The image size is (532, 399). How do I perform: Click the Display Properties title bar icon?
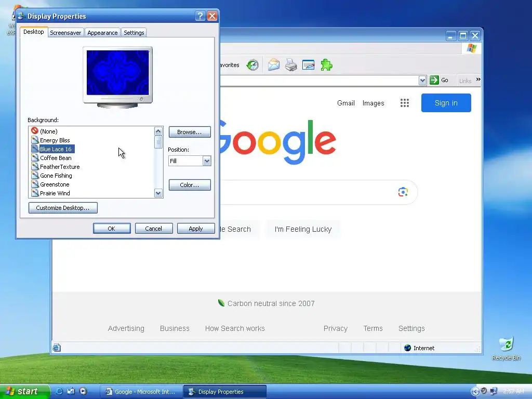[21, 16]
